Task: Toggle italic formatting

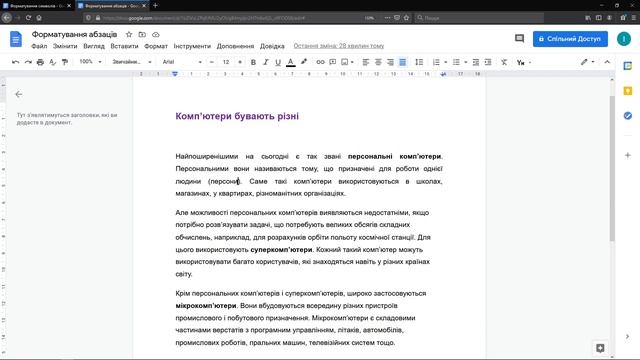Action: click(x=266, y=62)
